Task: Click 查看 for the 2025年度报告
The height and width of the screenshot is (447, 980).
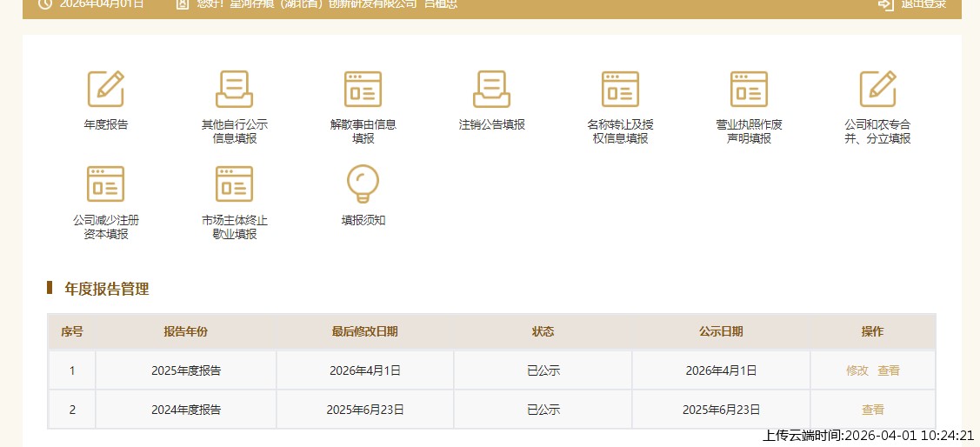Action: click(x=889, y=370)
